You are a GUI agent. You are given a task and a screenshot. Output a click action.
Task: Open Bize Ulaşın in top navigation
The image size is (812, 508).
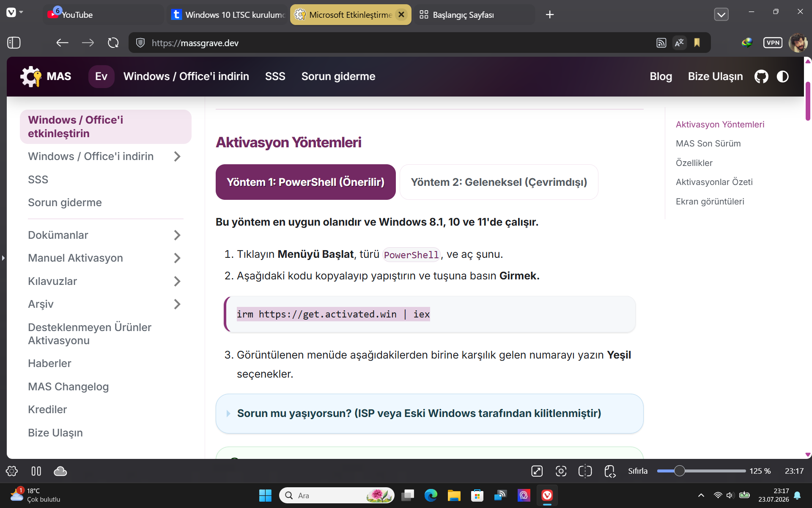coord(715,77)
